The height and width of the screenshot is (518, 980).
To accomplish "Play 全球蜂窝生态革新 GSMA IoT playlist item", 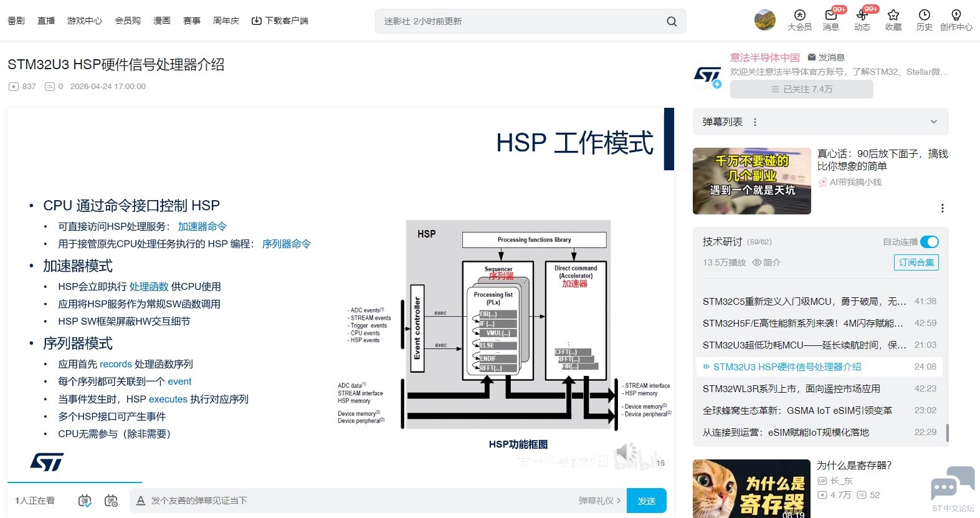I will tap(819, 411).
